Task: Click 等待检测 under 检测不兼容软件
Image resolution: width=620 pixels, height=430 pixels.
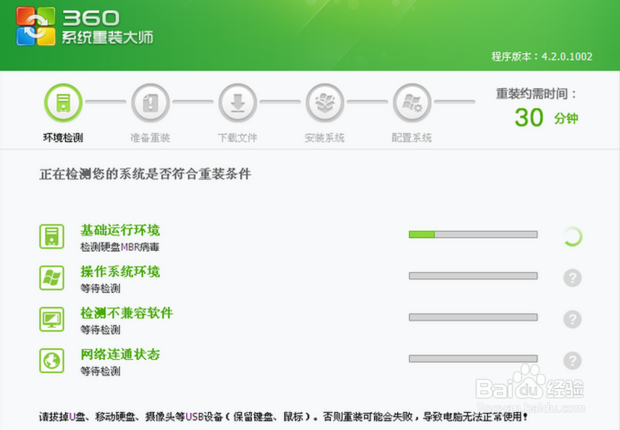Action: (100, 330)
